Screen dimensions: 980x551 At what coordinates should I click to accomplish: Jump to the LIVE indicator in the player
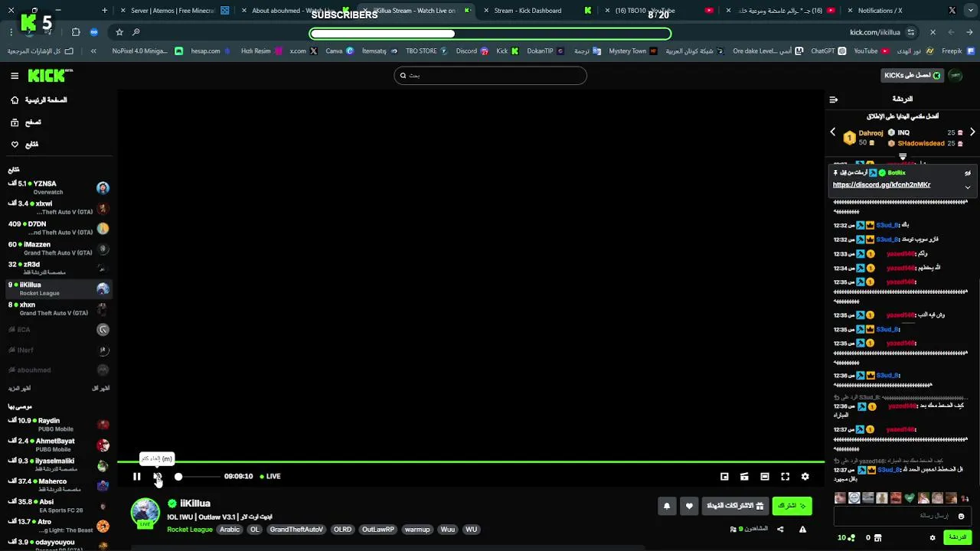pos(270,476)
